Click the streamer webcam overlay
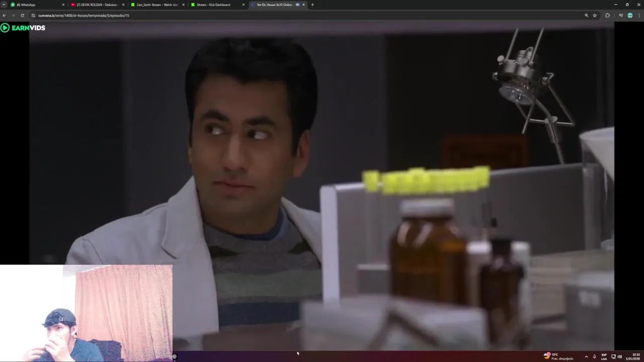The height and width of the screenshot is (362, 644). click(86, 313)
